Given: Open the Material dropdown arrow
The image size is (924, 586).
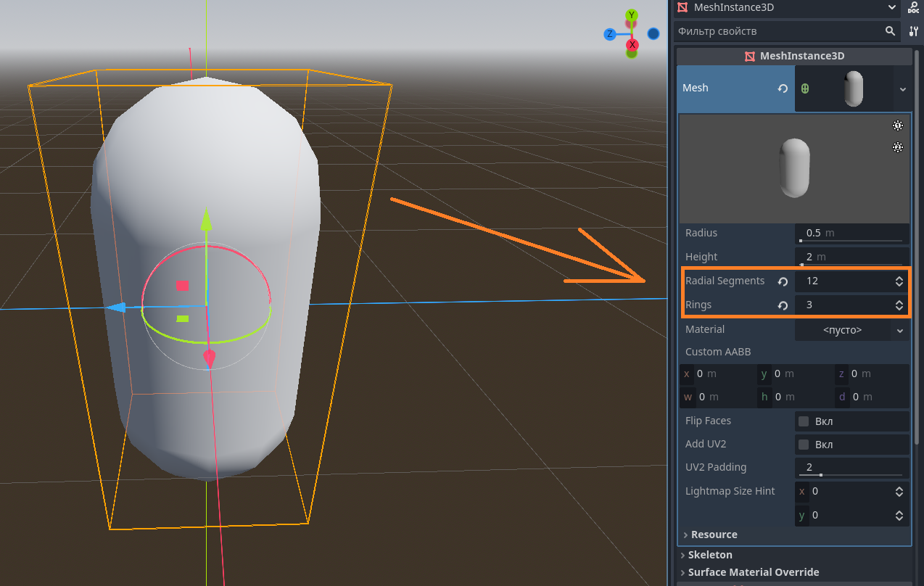Looking at the screenshot, I should 900,330.
